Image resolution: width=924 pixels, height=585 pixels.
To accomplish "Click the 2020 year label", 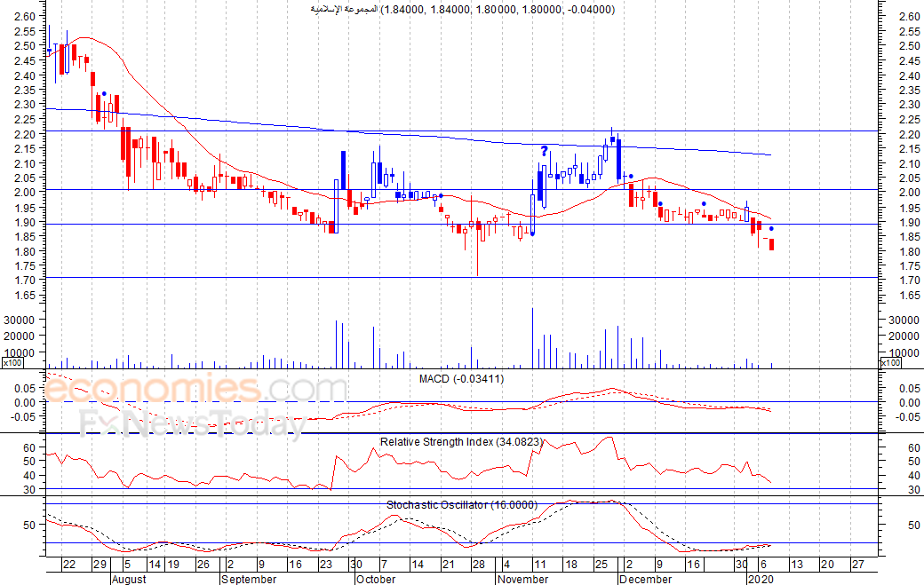I will pos(759,579).
